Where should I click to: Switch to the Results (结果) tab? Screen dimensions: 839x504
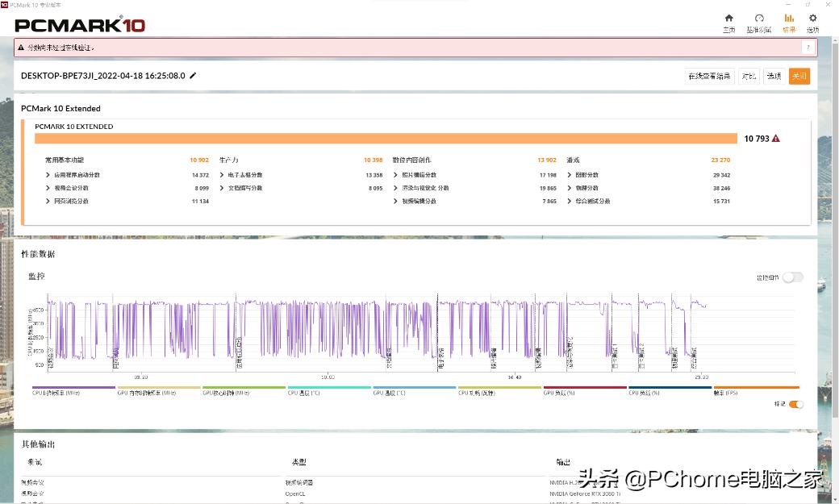pyautogui.click(x=788, y=23)
